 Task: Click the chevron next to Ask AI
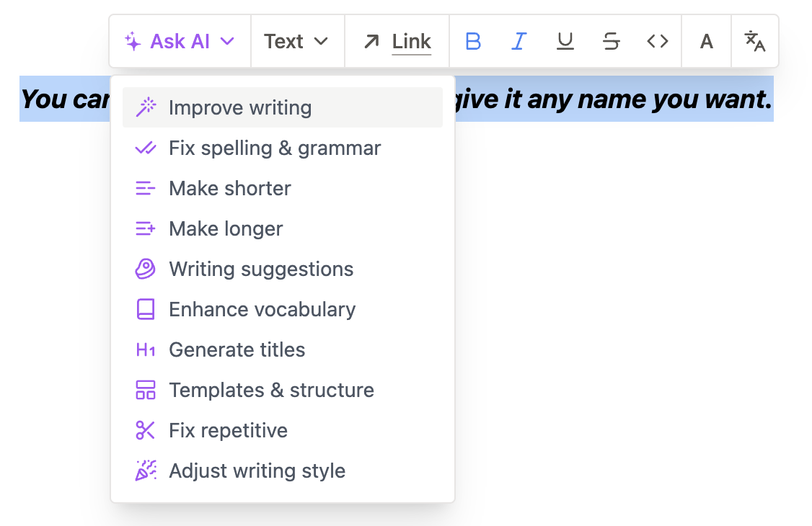(x=227, y=42)
